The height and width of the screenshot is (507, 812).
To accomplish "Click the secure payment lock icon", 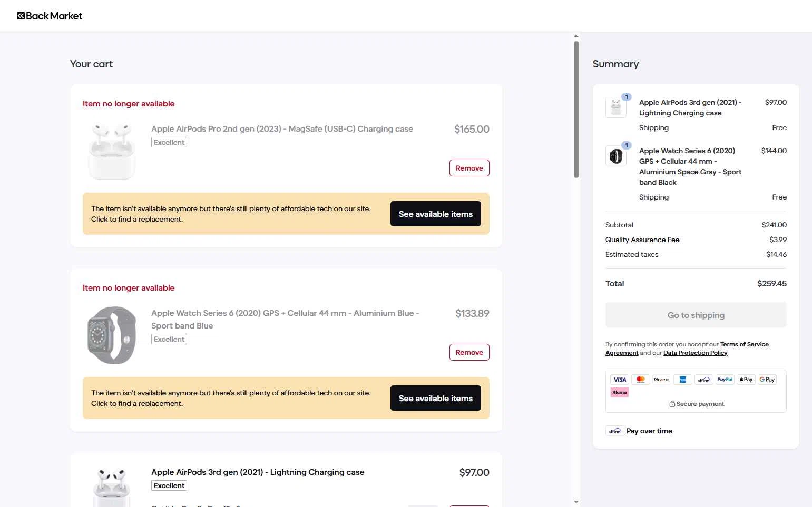I will [x=672, y=404].
